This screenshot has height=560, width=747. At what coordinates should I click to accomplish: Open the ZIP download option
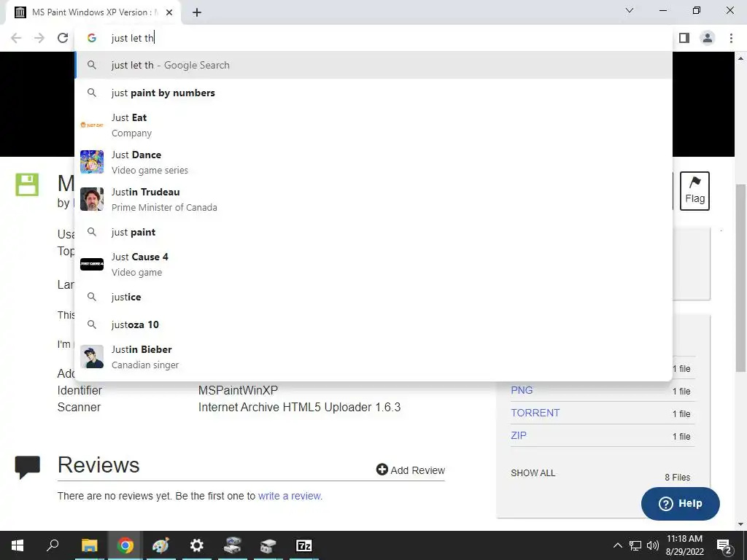click(519, 435)
